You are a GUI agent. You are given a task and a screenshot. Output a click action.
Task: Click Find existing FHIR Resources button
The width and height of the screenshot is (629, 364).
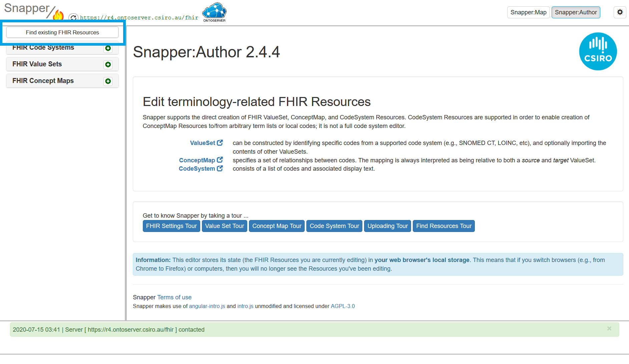click(x=62, y=32)
